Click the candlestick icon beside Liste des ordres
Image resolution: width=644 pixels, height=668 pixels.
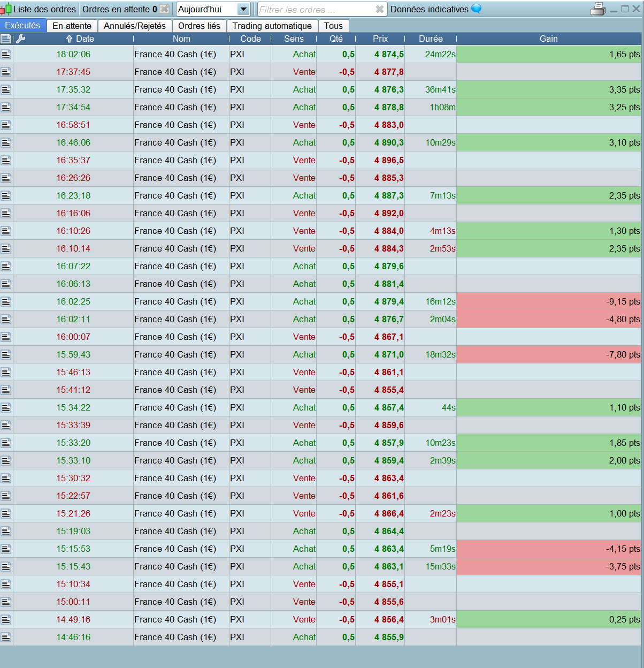[x=6, y=9]
